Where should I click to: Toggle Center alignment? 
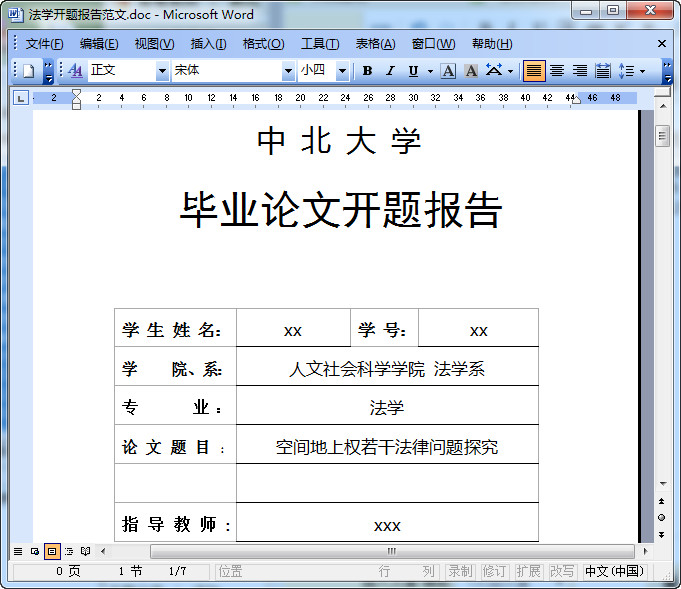[557, 70]
